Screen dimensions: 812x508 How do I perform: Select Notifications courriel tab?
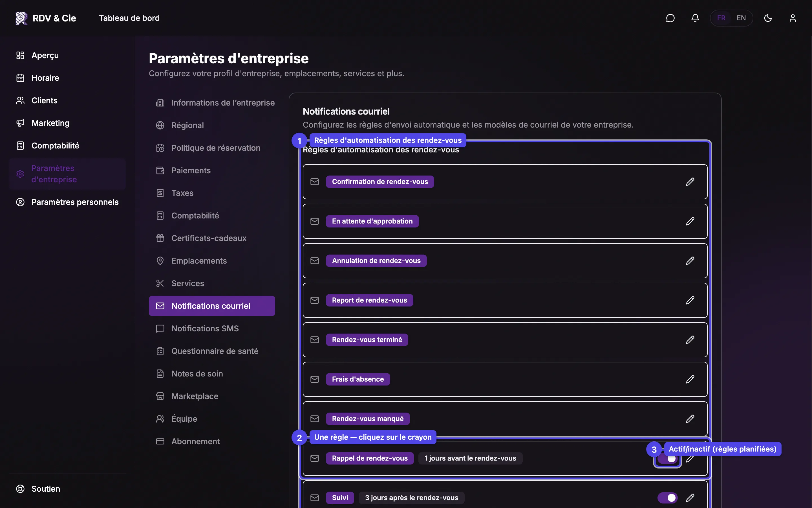(x=212, y=306)
